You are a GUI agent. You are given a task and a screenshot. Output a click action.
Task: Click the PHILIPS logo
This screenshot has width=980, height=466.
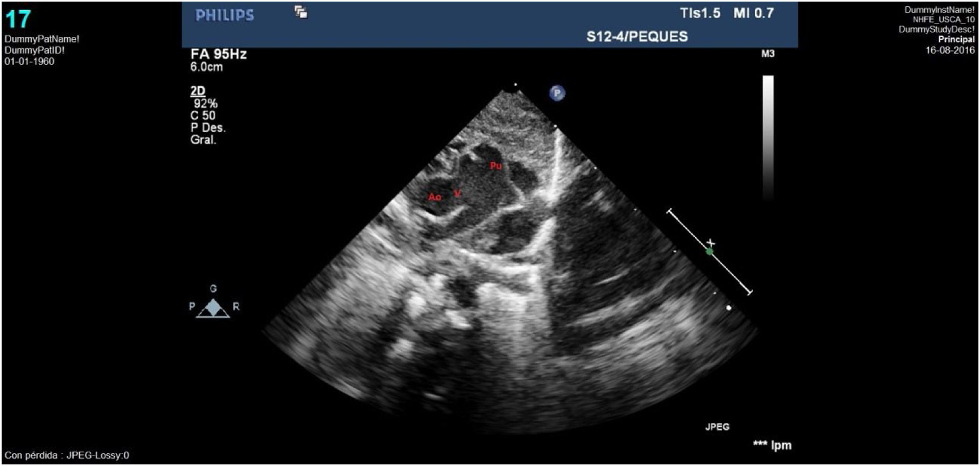point(225,16)
